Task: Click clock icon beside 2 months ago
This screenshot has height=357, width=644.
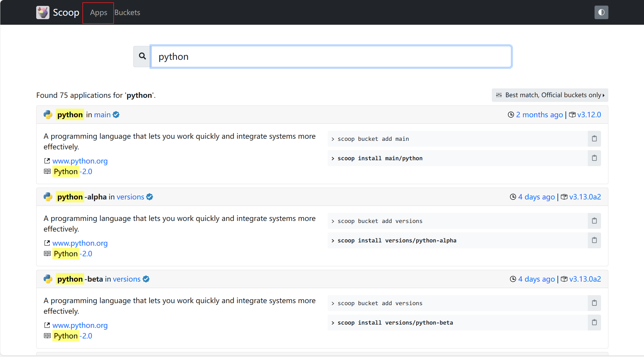Action: point(511,115)
